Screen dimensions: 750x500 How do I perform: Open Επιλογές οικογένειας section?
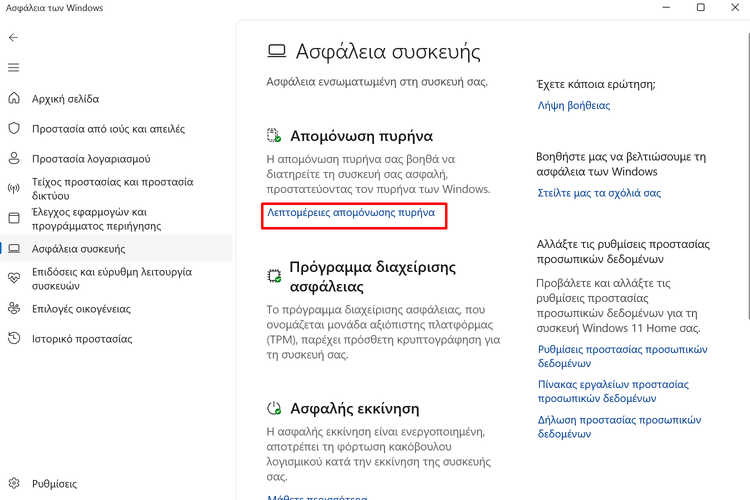tap(81, 309)
